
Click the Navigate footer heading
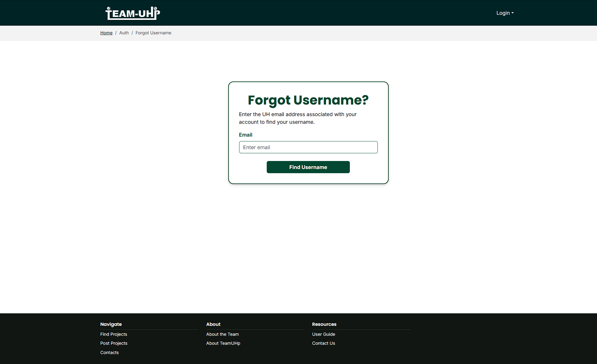111,324
